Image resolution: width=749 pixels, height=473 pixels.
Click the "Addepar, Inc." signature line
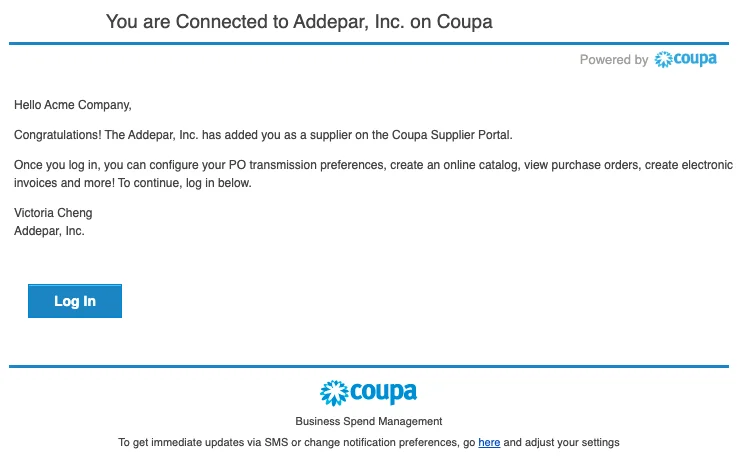(49, 231)
